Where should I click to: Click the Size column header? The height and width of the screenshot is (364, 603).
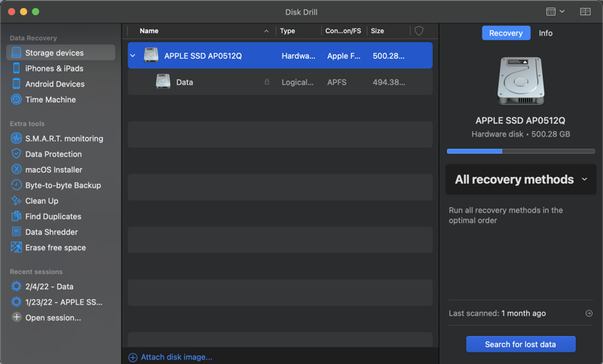(378, 31)
